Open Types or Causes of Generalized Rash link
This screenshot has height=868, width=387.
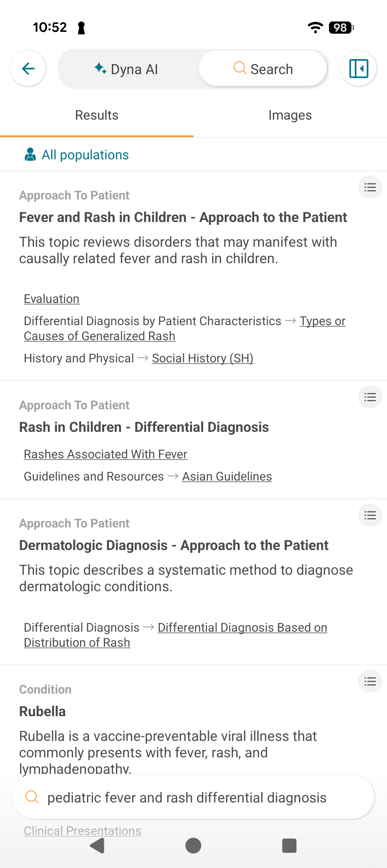pyautogui.click(x=185, y=329)
